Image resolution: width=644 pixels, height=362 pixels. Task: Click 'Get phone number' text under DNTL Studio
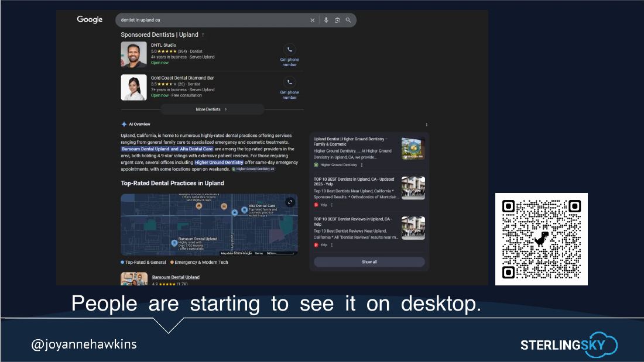290,62
